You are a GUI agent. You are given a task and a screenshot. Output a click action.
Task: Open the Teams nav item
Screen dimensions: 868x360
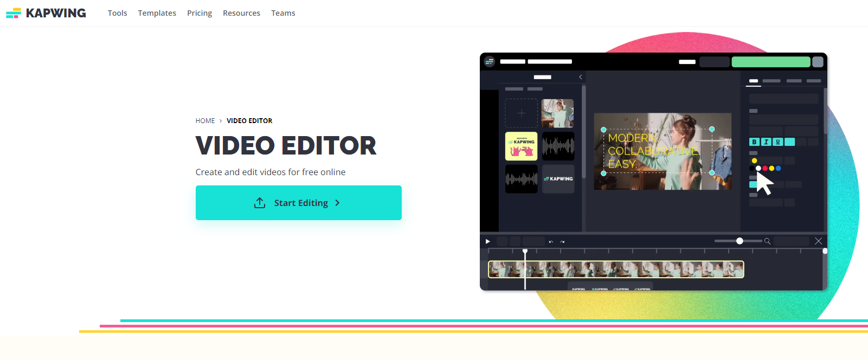(x=283, y=13)
